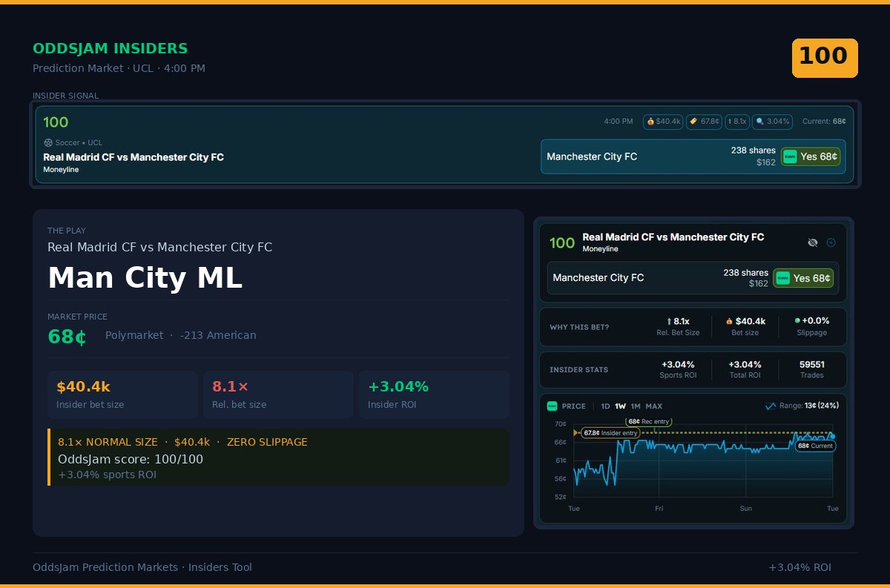Click 'WHY THIS BET?' label

coord(579,327)
